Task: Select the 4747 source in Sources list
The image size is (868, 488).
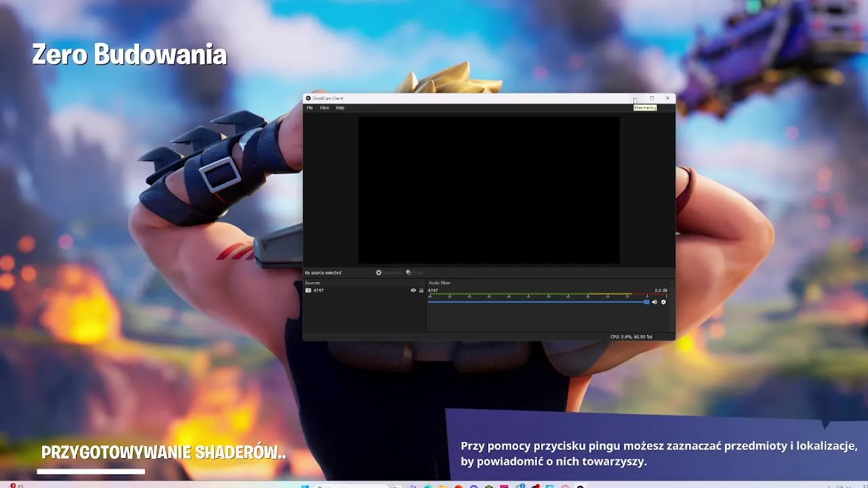Action: (x=364, y=290)
